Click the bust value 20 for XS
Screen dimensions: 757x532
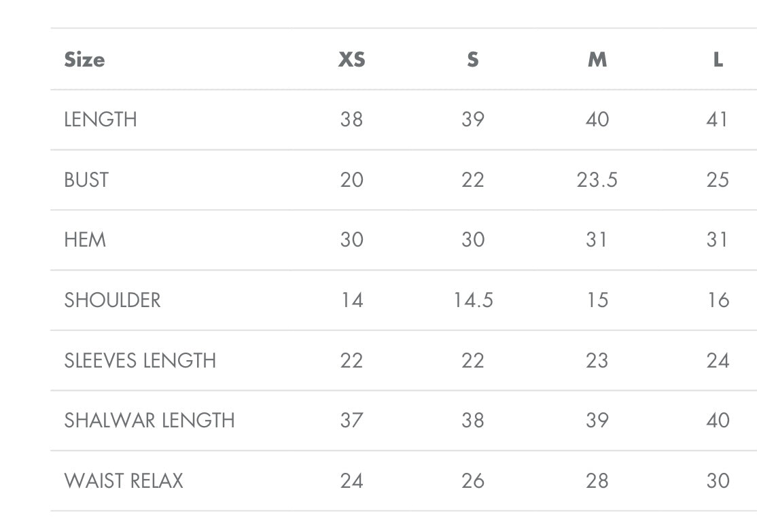coord(351,180)
